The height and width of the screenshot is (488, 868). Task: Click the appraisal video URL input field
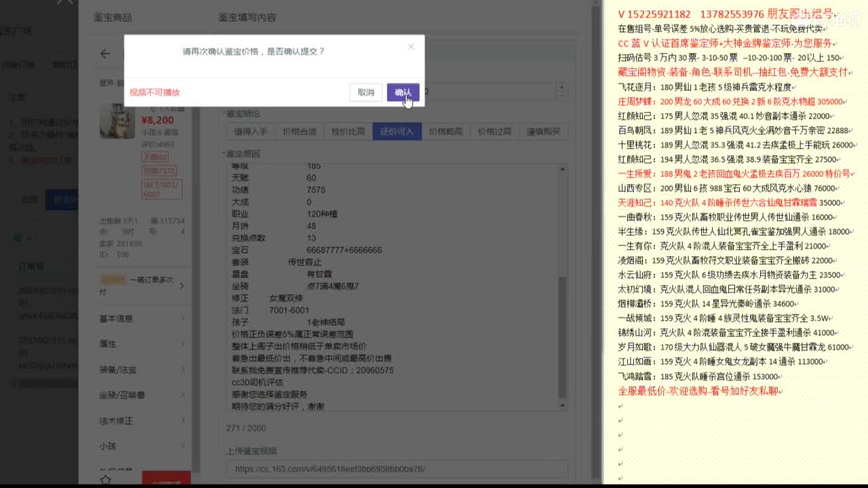(x=397, y=469)
